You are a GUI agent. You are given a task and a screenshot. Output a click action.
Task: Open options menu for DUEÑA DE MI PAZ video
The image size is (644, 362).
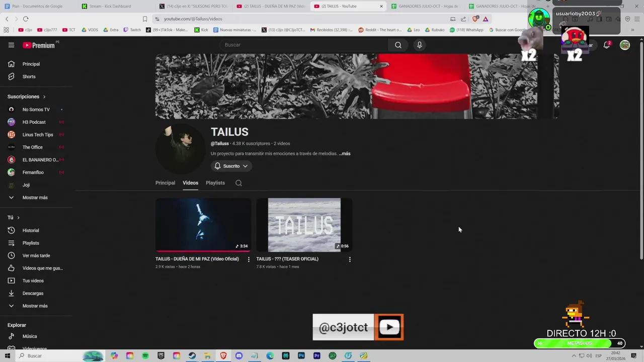(249, 259)
